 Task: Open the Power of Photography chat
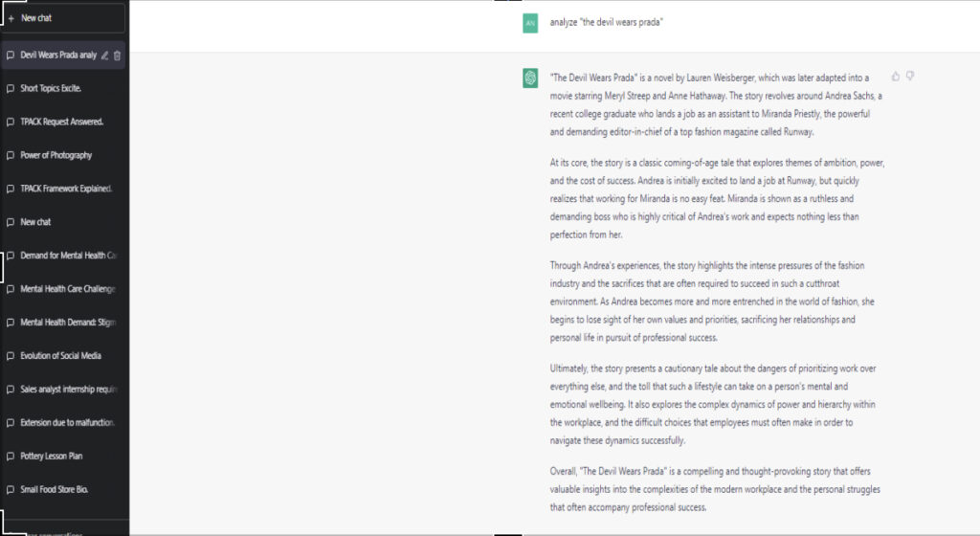pyautogui.click(x=63, y=155)
